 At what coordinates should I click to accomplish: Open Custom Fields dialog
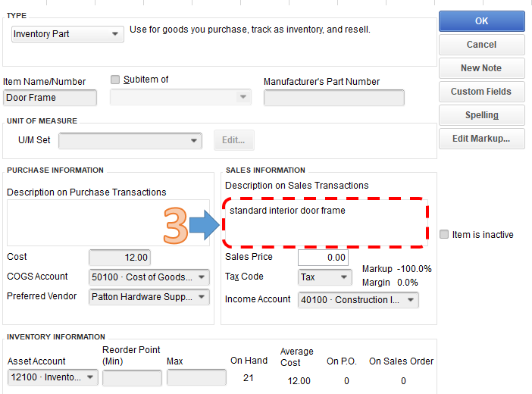pyautogui.click(x=482, y=91)
